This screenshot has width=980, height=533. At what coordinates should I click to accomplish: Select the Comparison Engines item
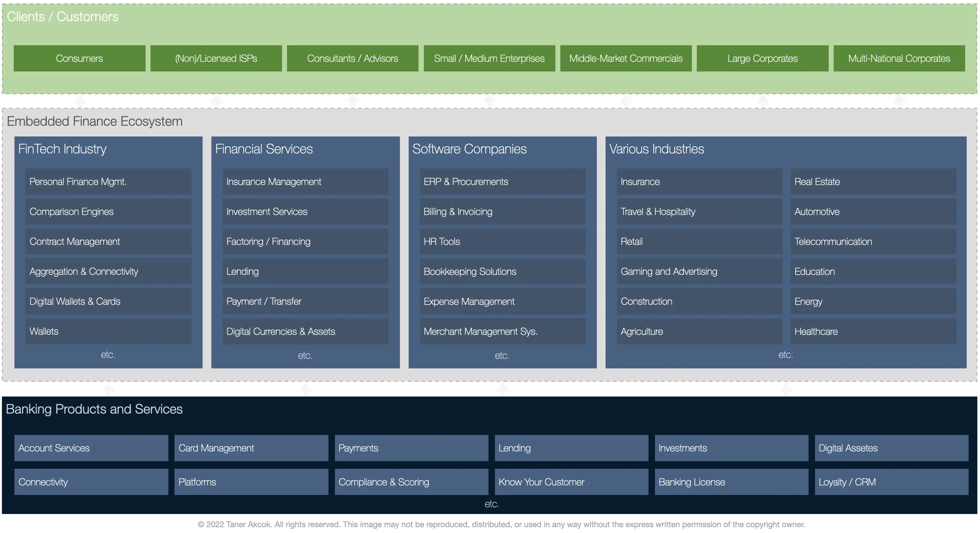[x=108, y=211]
